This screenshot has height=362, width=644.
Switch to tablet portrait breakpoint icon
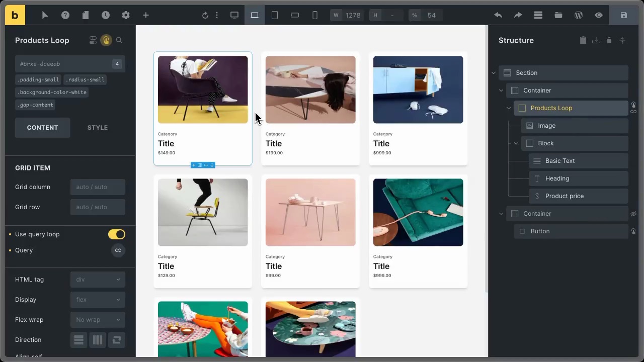275,15
